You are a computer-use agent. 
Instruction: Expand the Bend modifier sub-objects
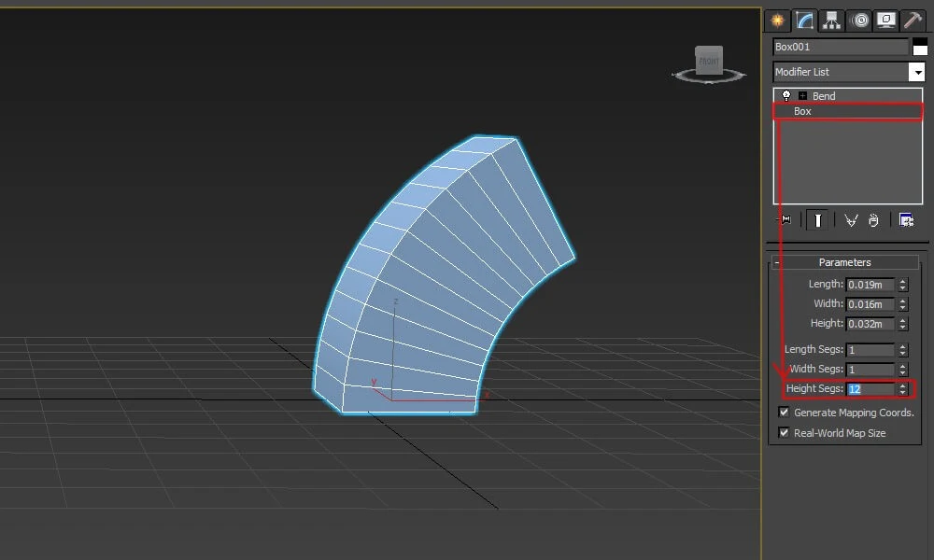coord(802,96)
